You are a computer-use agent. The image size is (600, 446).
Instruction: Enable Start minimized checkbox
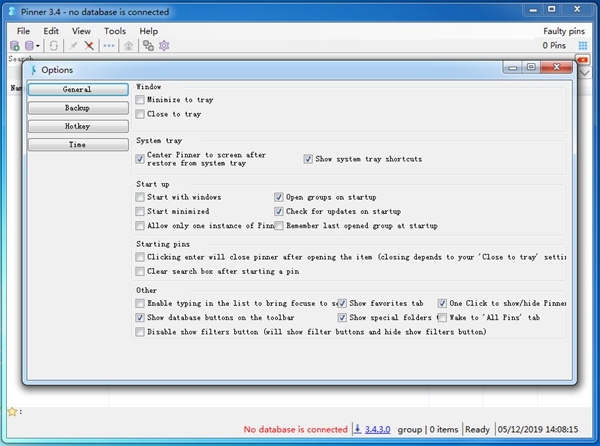click(140, 211)
